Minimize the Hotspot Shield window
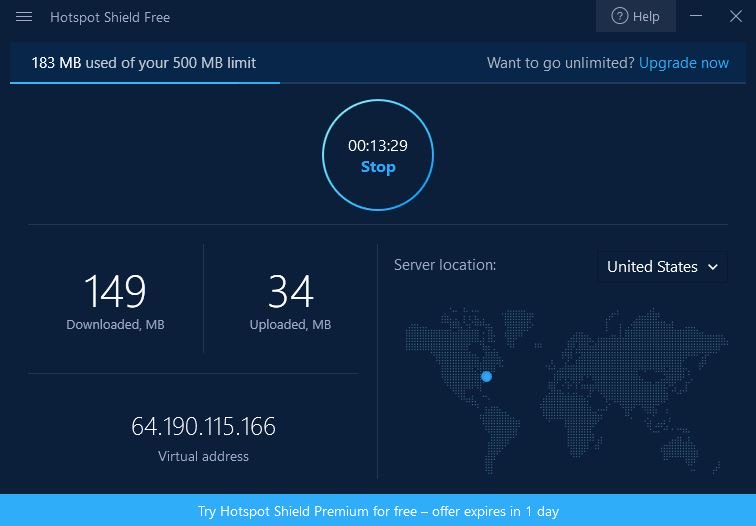756x526 pixels. [696, 16]
